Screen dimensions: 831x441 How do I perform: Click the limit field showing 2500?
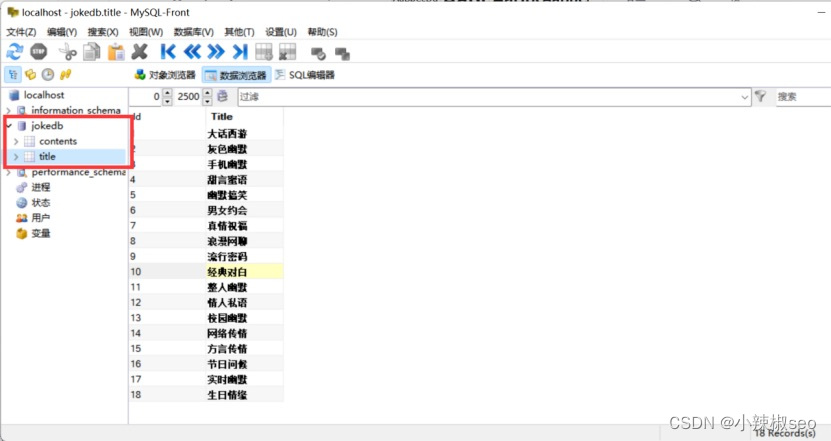(188, 96)
